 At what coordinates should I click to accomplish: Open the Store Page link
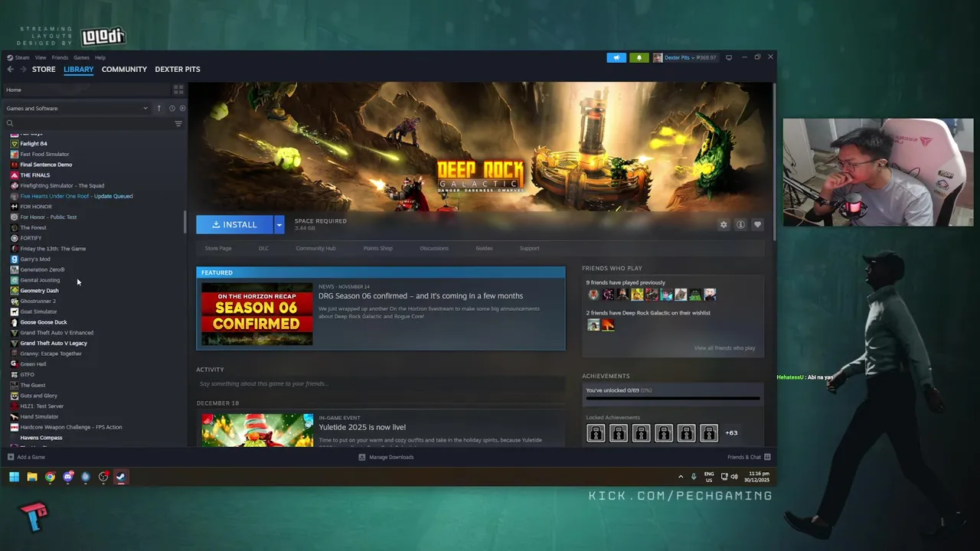(218, 248)
